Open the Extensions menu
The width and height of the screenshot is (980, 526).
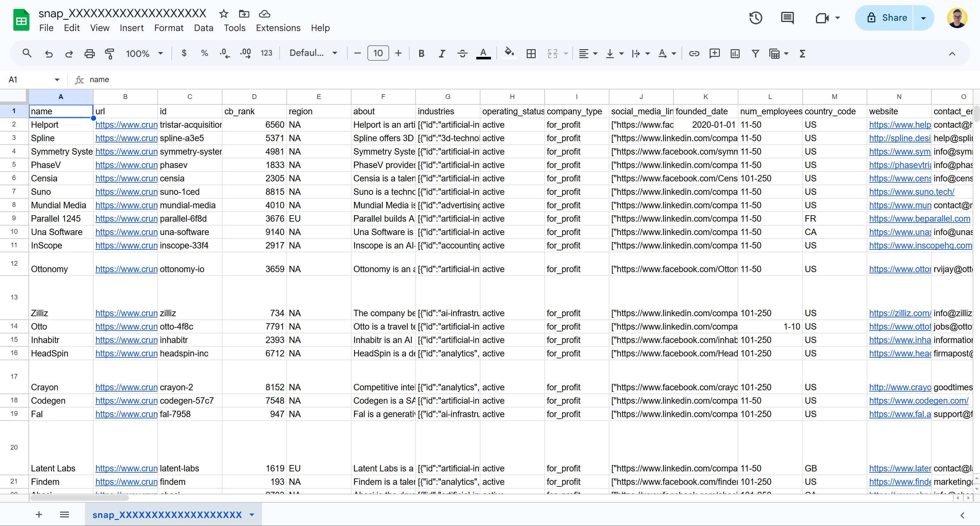pyautogui.click(x=278, y=28)
